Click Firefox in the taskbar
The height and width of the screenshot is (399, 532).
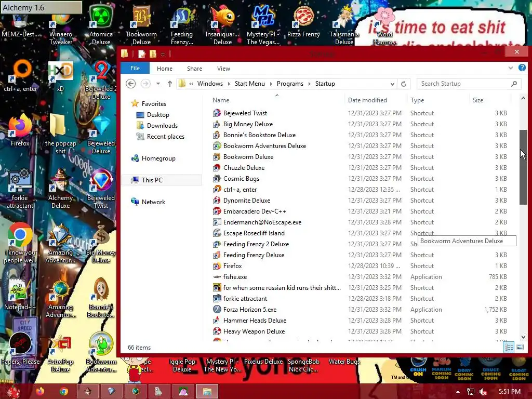[x=40, y=391]
